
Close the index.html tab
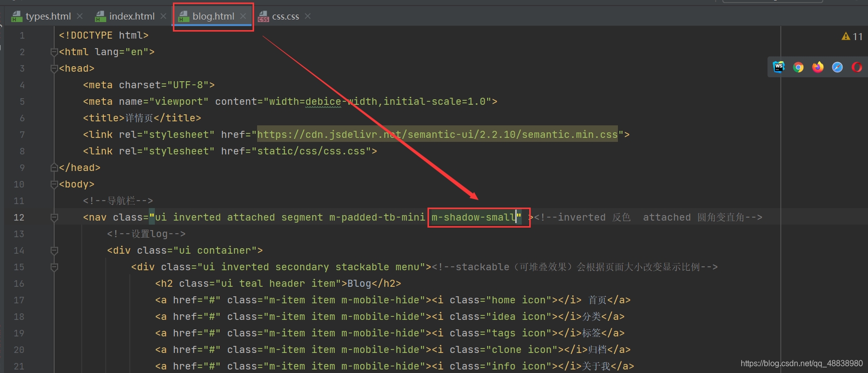click(163, 17)
